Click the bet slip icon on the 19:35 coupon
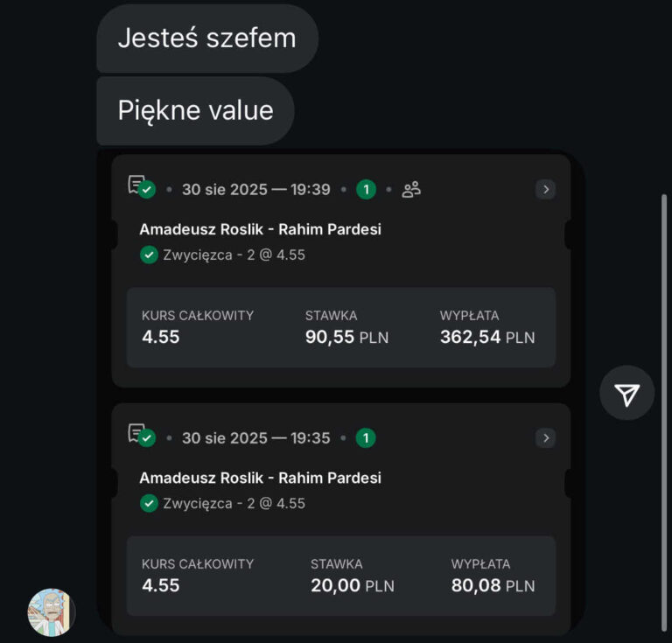The image size is (672, 643). [x=139, y=435]
